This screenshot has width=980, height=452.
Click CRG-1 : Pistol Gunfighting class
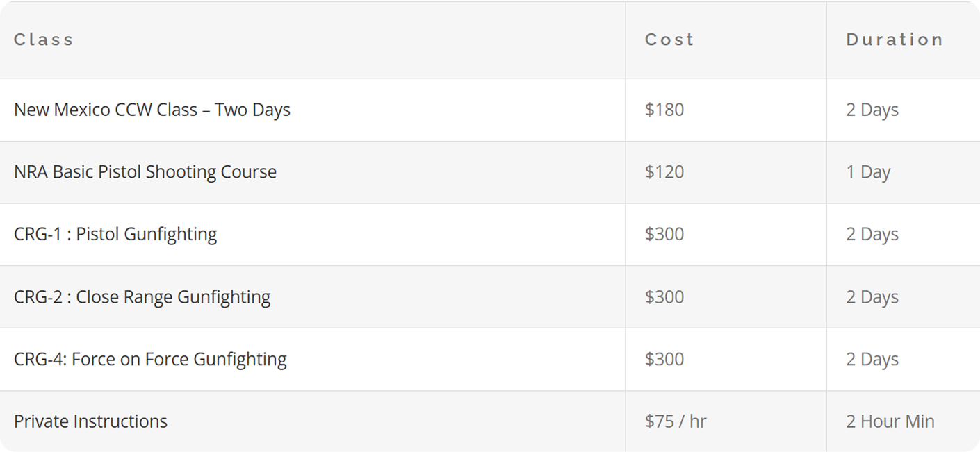[x=115, y=235]
